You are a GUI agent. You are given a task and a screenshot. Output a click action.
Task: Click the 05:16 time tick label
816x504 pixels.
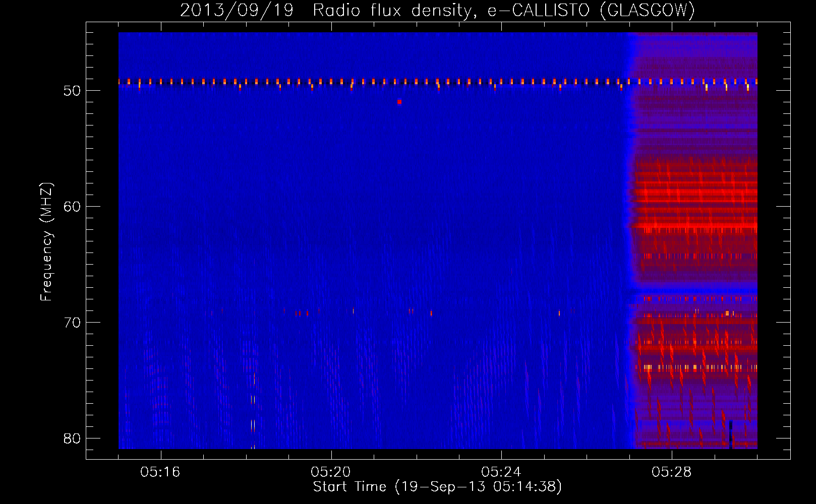(160, 472)
